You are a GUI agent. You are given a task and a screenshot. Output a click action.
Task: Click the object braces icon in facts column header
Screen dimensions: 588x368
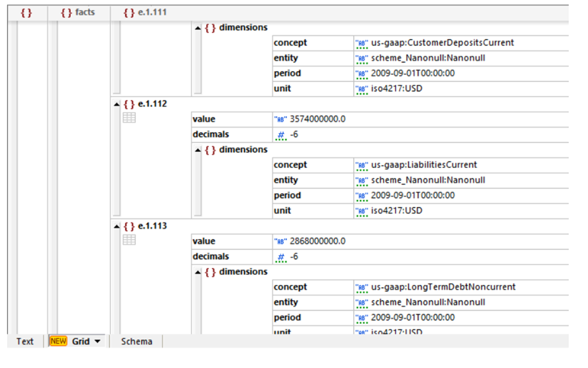click(66, 12)
